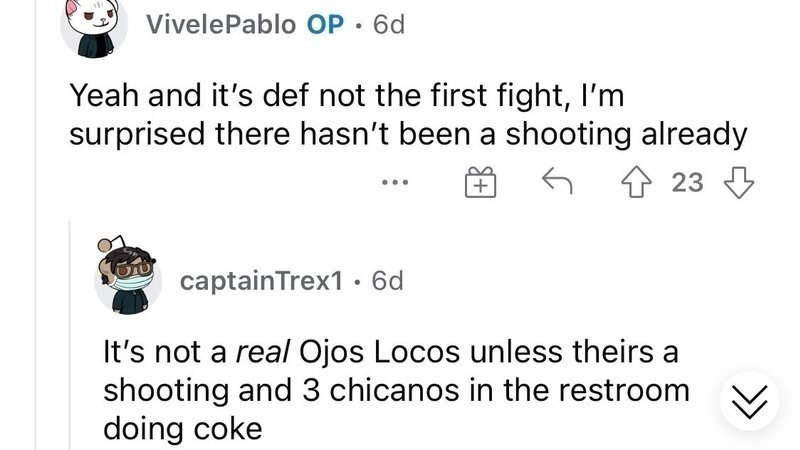Open captainTrex1's masked avatar

coord(128,277)
